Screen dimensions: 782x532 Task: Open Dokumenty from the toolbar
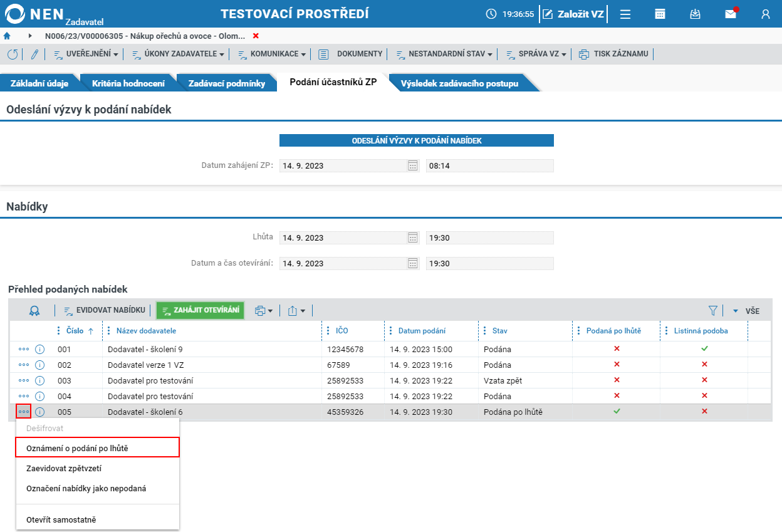(350, 54)
